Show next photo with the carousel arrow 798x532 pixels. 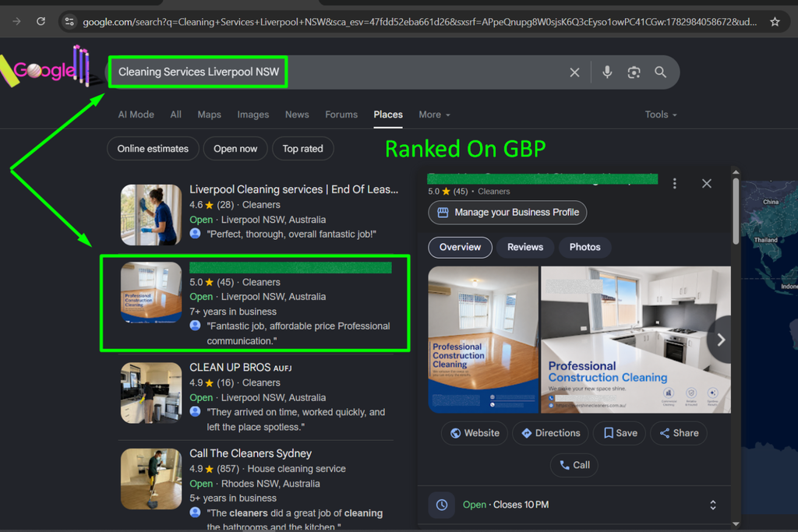pos(720,340)
